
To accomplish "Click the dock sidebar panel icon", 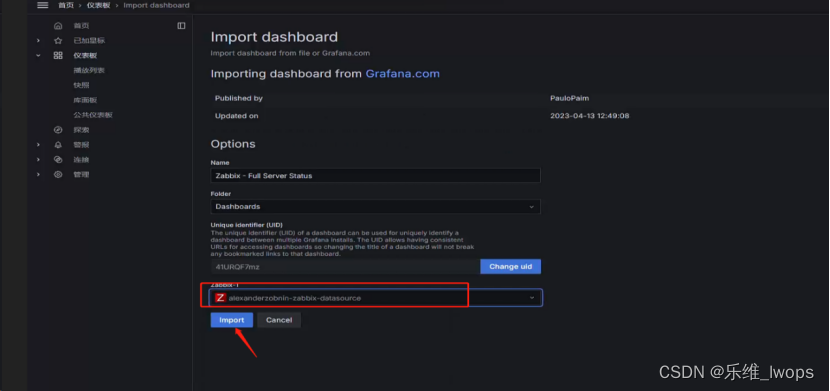I will pyautogui.click(x=181, y=26).
